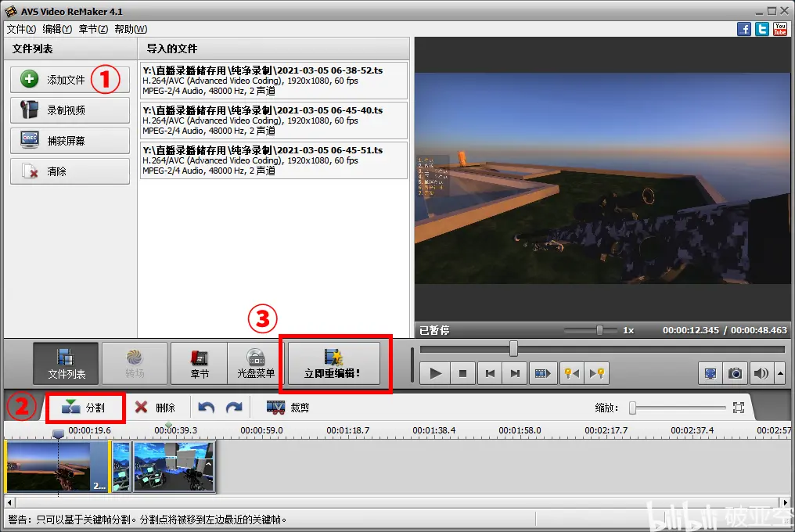Click the 捕获屏幕 (Capture screen) button
This screenshot has height=532, width=795.
(x=70, y=141)
